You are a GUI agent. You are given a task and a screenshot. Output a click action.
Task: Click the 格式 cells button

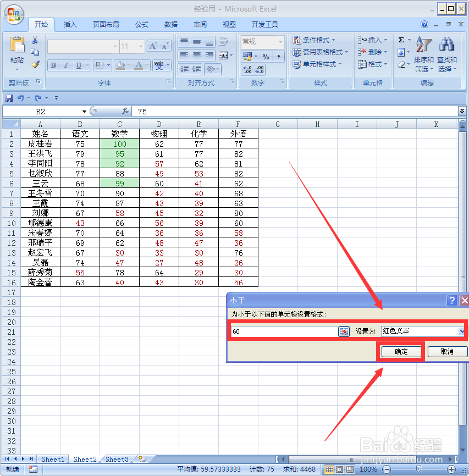(372, 64)
